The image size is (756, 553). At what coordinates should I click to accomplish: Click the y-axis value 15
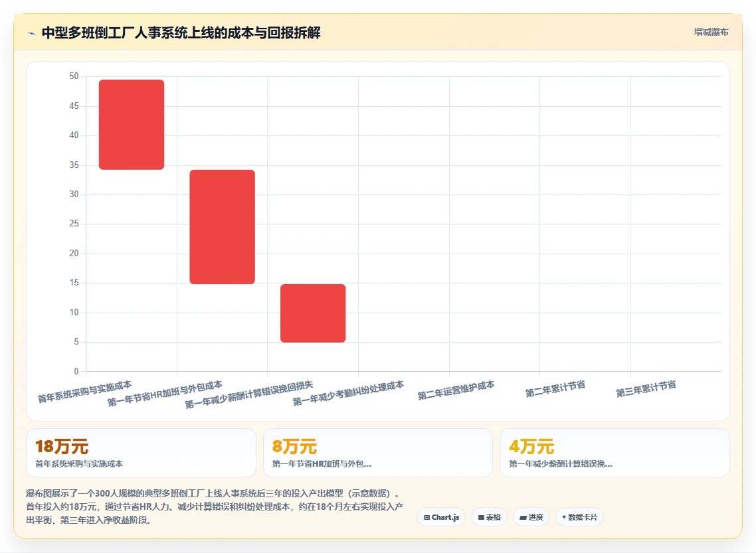pos(74,283)
